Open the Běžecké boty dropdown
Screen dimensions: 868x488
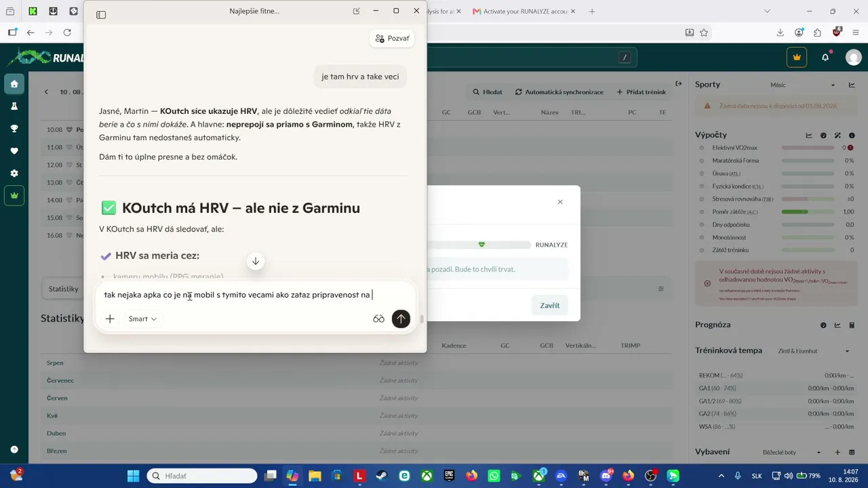[792, 452]
